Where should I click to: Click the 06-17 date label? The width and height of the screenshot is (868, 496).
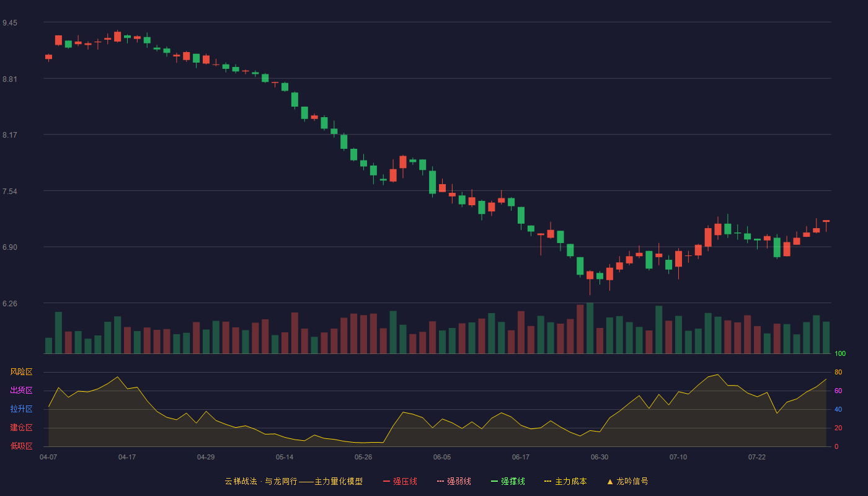pyautogui.click(x=521, y=457)
